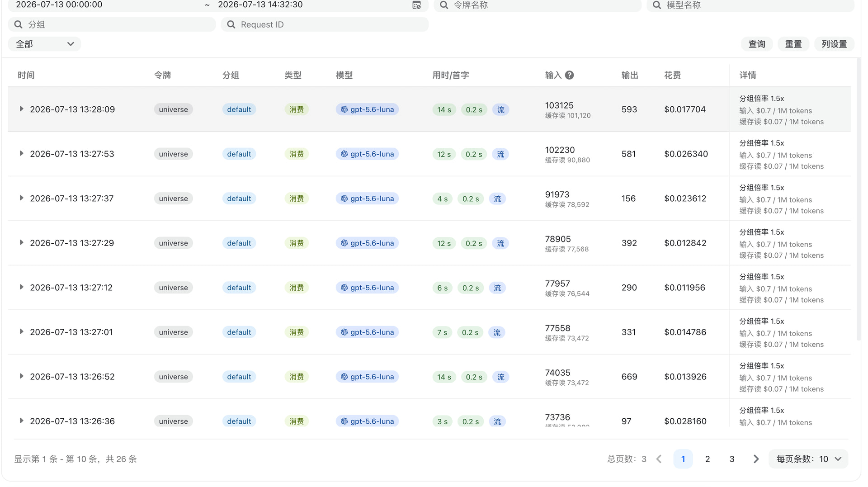868x487 pixels.
Task: Click the stream tag in 13:28:09 row
Action: (500, 110)
